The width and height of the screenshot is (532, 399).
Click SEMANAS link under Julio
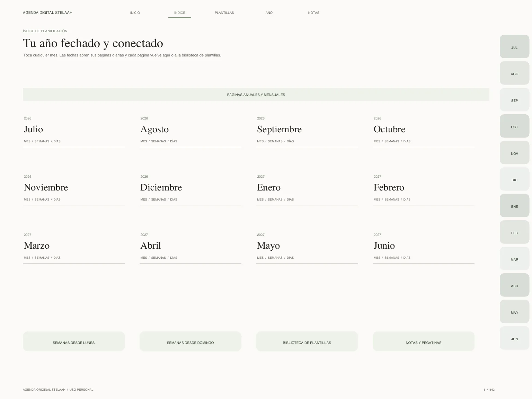(42, 141)
